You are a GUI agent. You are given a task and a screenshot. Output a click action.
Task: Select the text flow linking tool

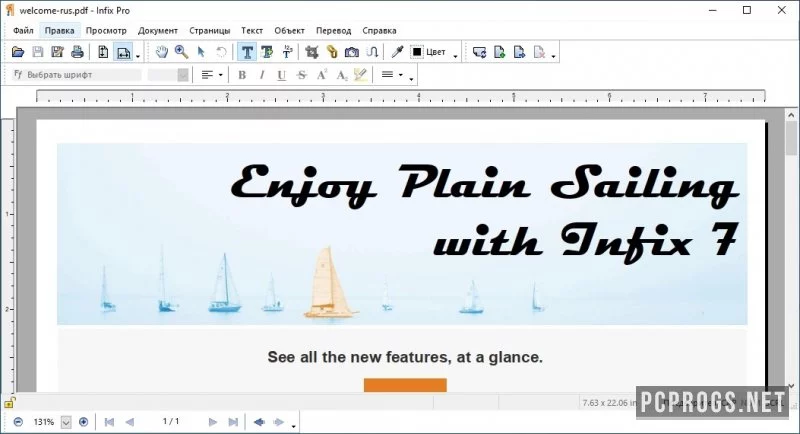(372, 52)
